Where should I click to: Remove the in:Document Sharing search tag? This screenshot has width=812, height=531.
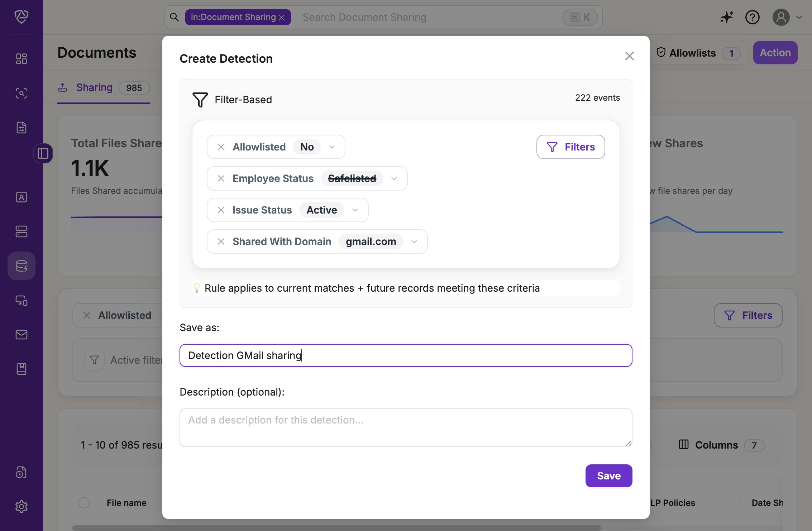tap(282, 18)
